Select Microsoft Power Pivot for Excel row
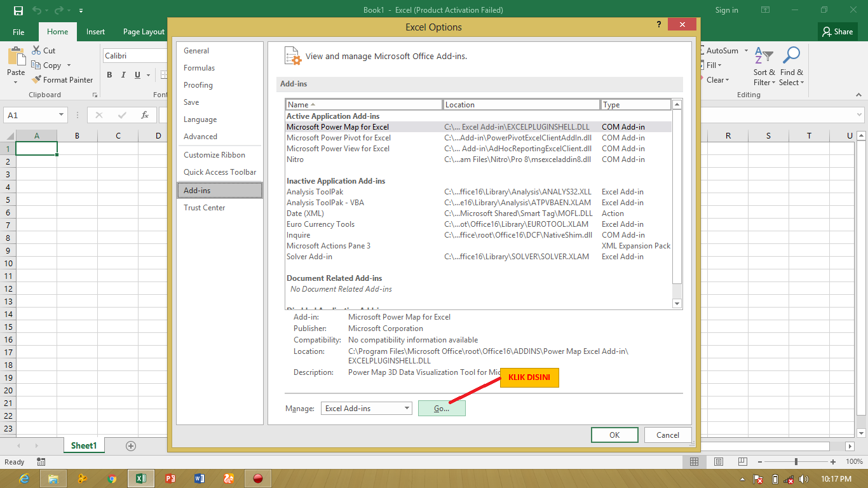868x488 pixels. pyautogui.click(x=478, y=138)
